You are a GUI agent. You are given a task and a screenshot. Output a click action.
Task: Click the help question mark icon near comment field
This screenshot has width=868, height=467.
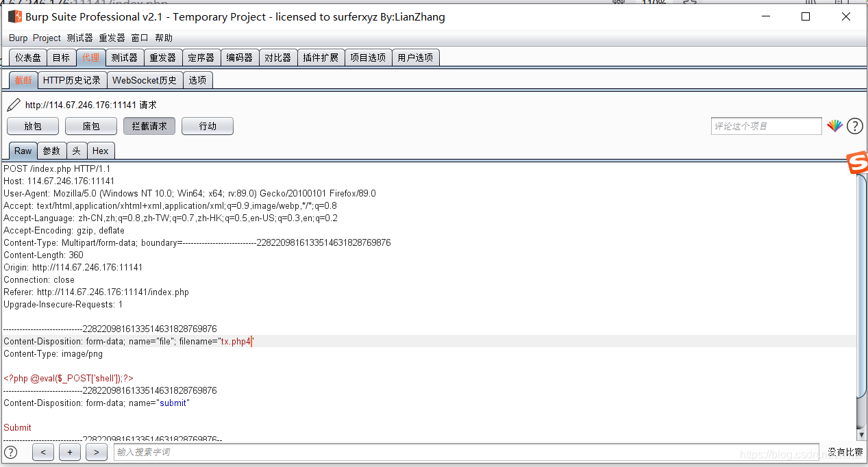coord(854,126)
